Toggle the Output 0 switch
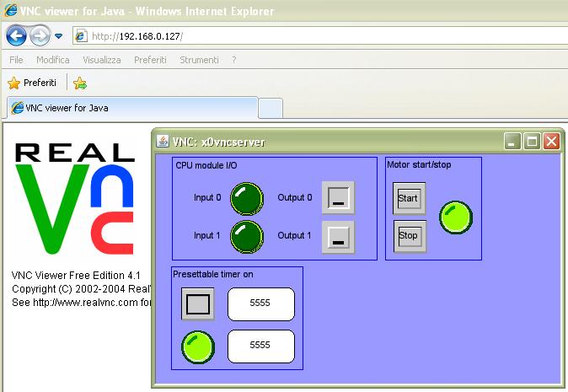Image resolution: width=568 pixels, height=392 pixels. click(x=338, y=198)
